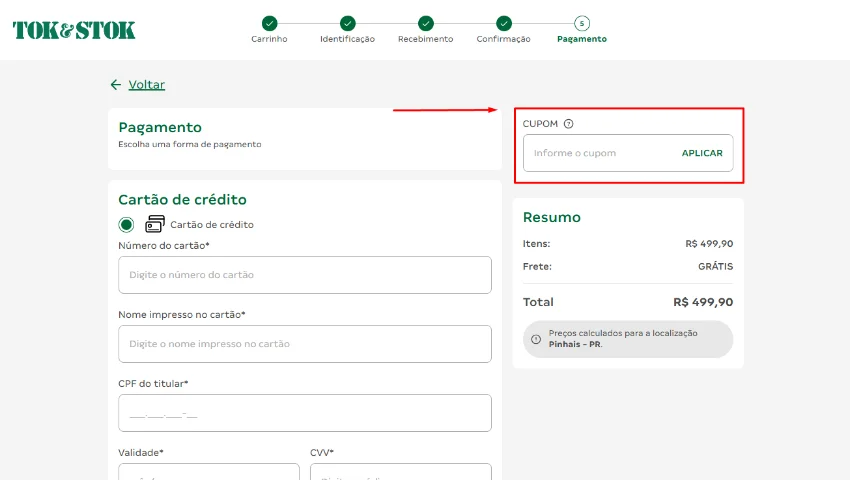850x480 pixels.
Task: Click the help icon next to CUPOM
Action: point(568,124)
